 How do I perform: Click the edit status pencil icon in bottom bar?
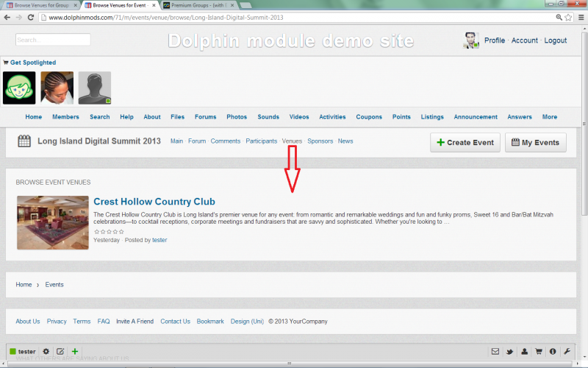[x=60, y=352]
